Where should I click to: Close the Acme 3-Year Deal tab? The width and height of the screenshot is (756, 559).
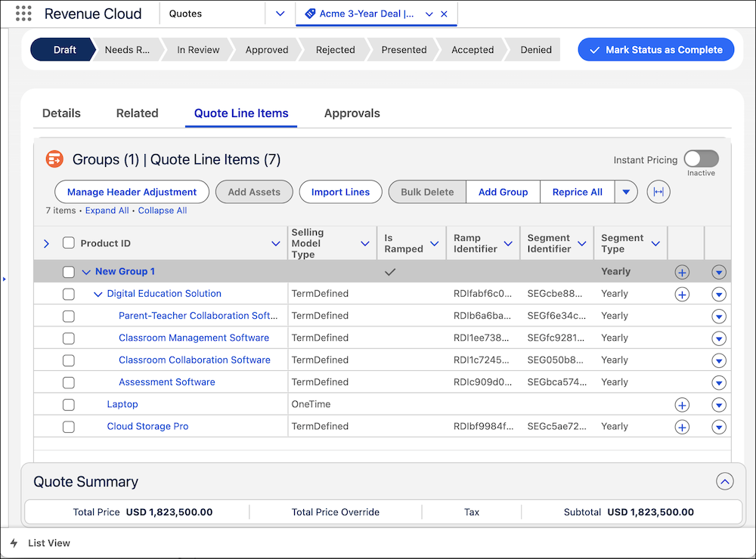pos(444,14)
